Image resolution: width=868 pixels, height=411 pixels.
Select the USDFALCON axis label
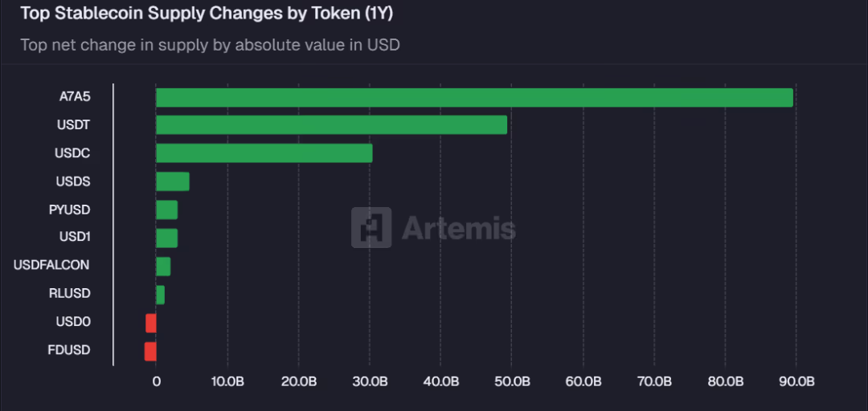[51, 265]
